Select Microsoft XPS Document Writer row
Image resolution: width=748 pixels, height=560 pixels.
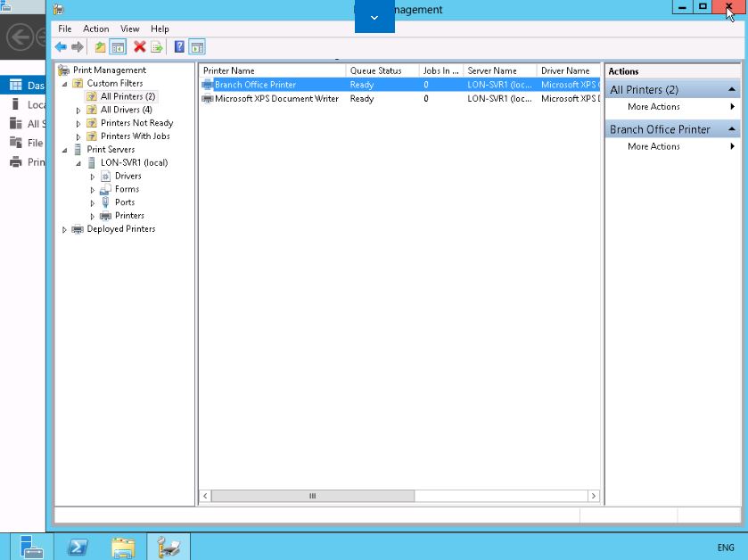399,99
